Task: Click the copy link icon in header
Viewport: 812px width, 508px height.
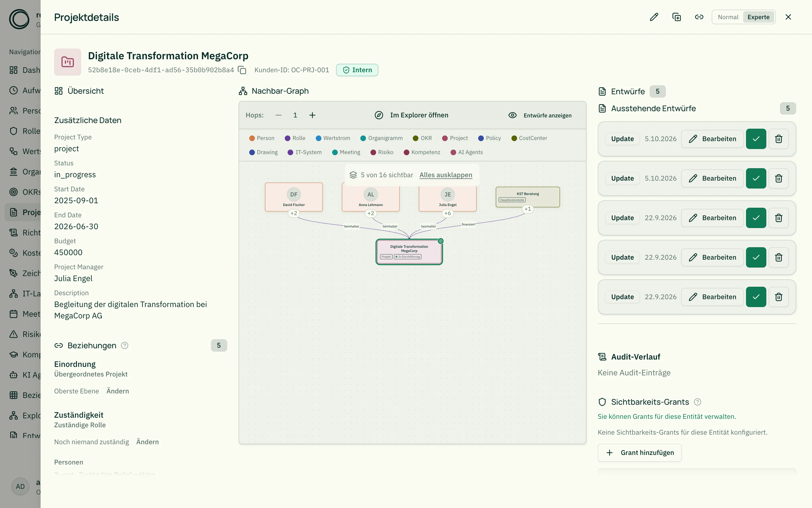Action: (x=699, y=17)
